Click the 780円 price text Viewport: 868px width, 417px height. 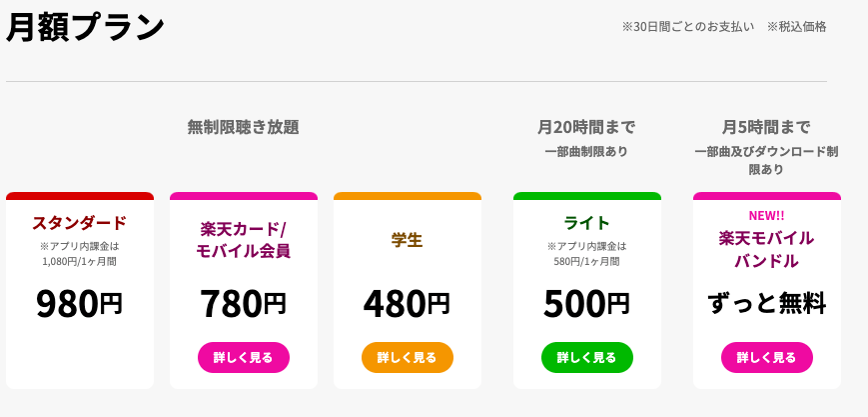[x=244, y=304]
